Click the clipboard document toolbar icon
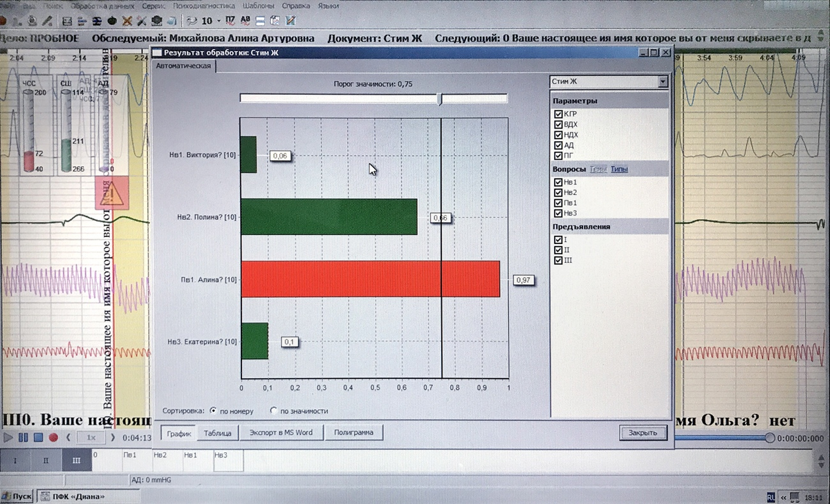 (275, 21)
